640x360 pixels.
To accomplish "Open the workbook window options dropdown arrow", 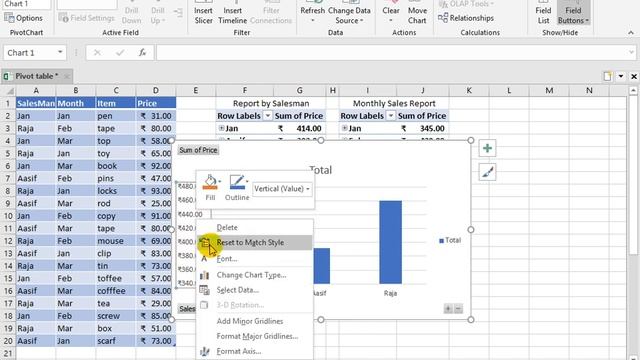I will tap(621, 76).
